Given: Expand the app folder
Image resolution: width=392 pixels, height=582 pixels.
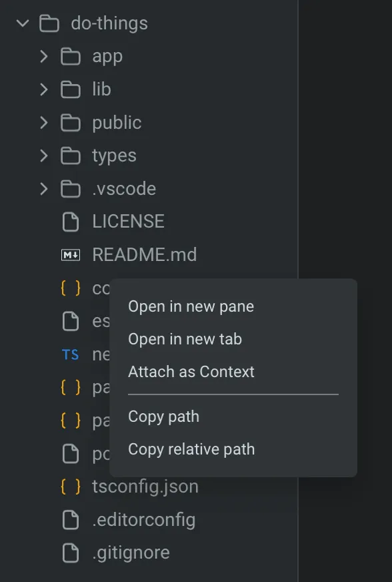Looking at the screenshot, I should pos(43,56).
